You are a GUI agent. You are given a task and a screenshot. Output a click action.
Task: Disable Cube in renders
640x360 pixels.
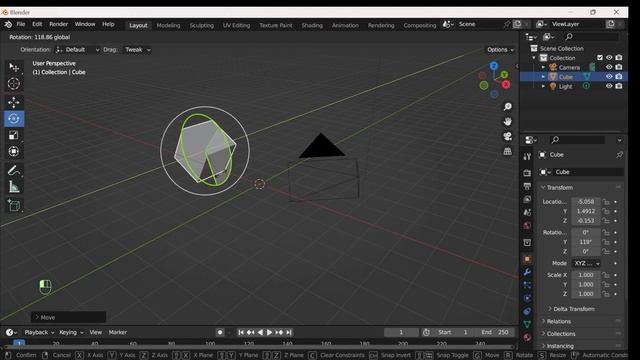click(619, 77)
